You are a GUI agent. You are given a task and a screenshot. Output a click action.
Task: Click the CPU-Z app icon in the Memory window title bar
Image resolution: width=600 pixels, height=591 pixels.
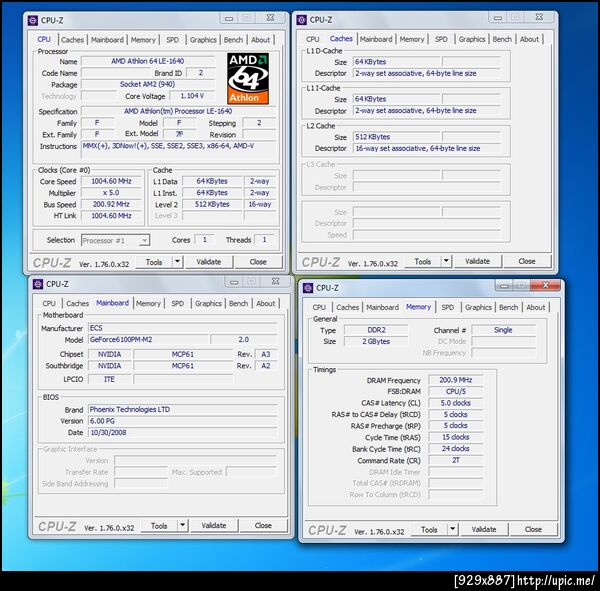point(308,288)
